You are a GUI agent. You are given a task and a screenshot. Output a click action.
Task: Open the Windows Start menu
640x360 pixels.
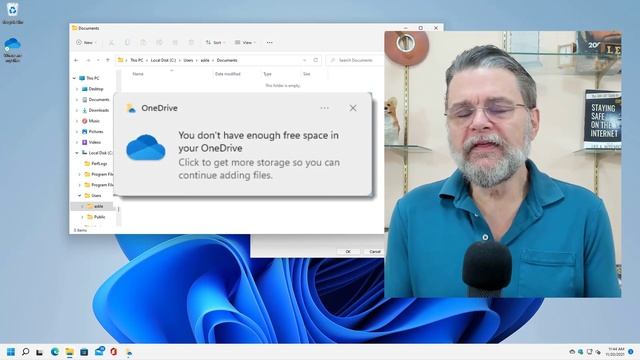(x=11, y=352)
